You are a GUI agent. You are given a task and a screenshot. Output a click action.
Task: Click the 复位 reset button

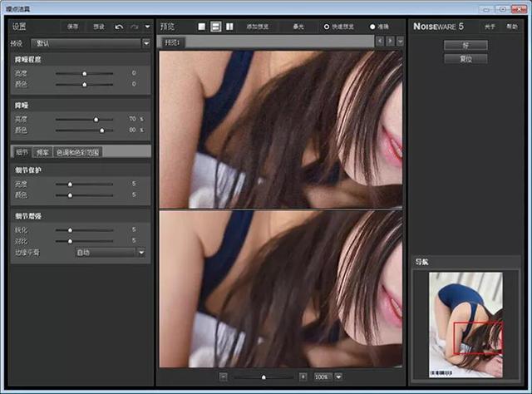(465, 59)
